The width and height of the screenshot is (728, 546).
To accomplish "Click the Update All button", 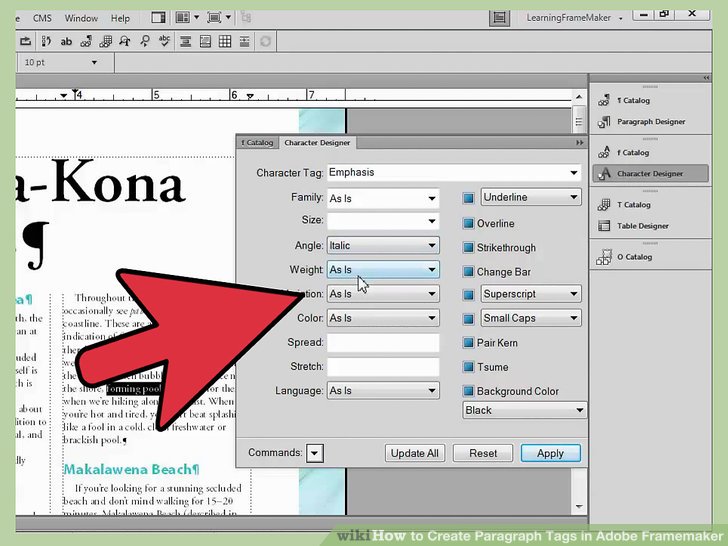I will click(414, 453).
